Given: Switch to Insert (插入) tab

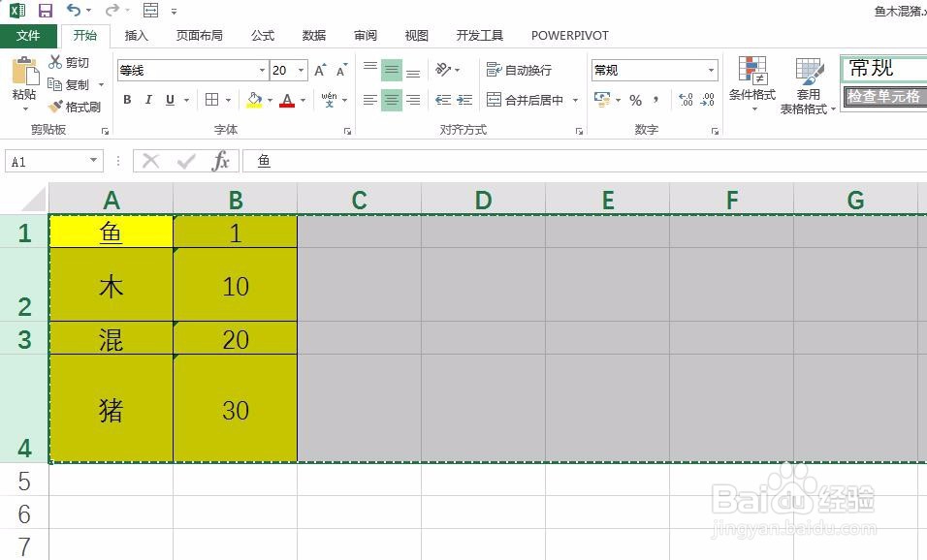Looking at the screenshot, I should click(x=136, y=36).
